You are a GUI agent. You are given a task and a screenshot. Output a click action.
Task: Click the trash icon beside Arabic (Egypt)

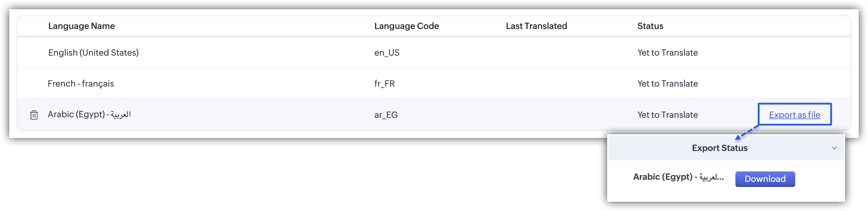click(34, 115)
